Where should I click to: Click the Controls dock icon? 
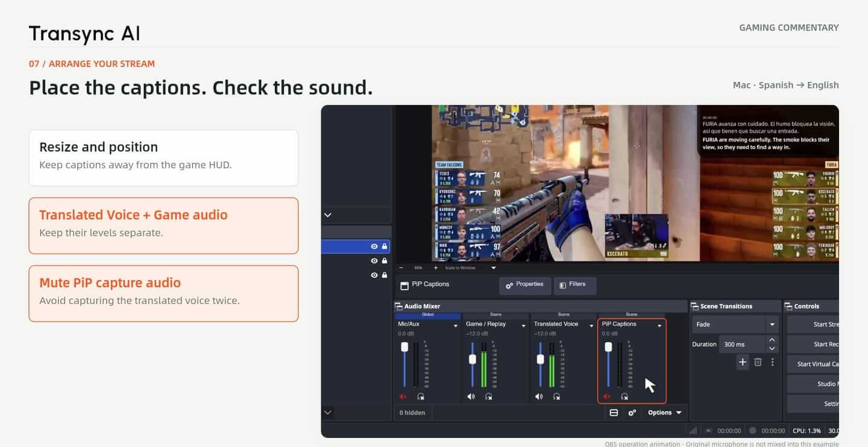[789, 306]
